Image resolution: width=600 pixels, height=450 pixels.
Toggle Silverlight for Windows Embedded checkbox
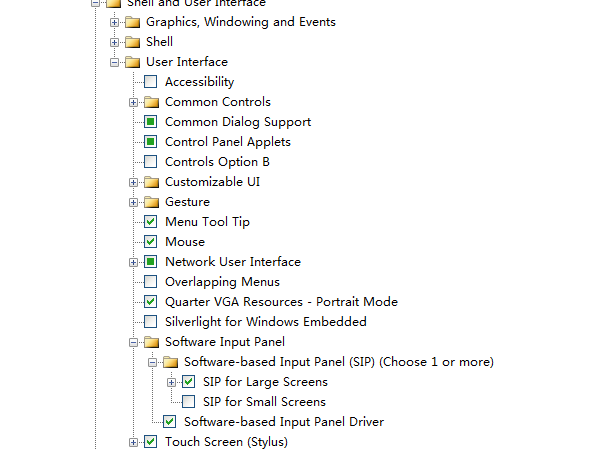point(151,322)
